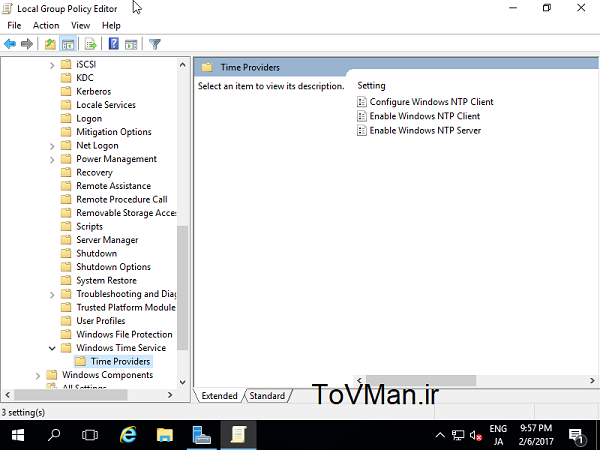
Task: Switch to the Extended tab
Action: coord(219,396)
